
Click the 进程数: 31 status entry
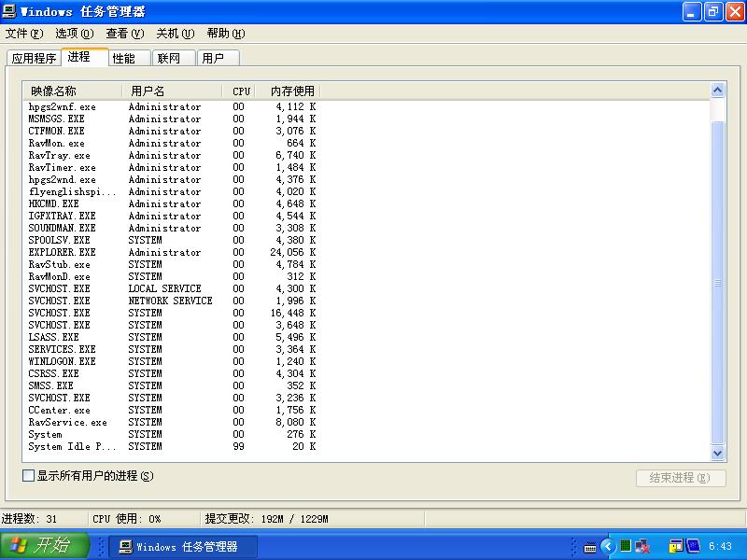click(29, 519)
